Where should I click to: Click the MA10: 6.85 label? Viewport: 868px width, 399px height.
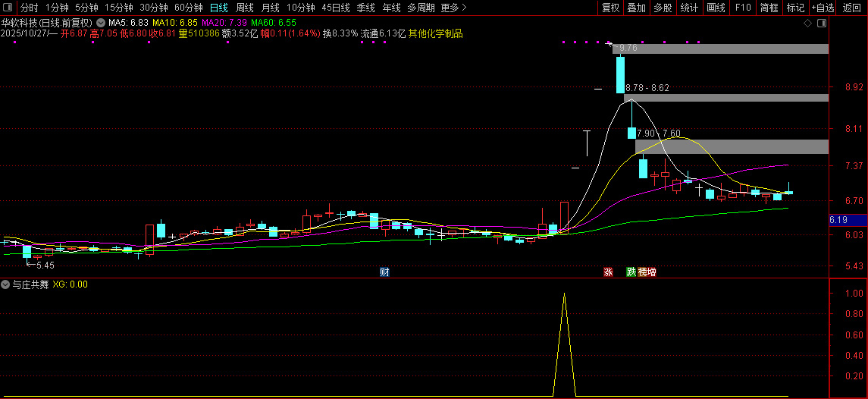point(175,24)
